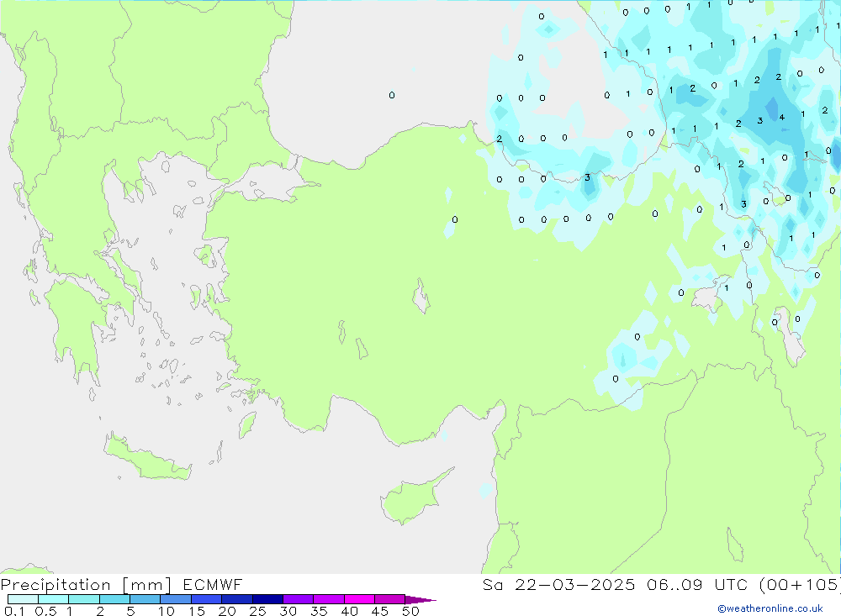
Task: Click the "ECMWF" model label
Action: click(213, 584)
